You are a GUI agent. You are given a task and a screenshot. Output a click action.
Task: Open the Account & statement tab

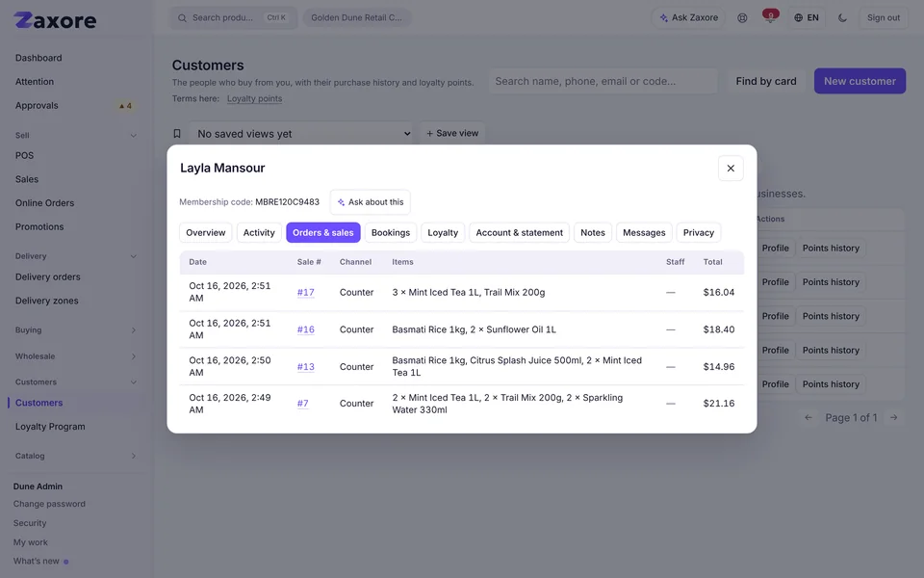[x=519, y=232]
